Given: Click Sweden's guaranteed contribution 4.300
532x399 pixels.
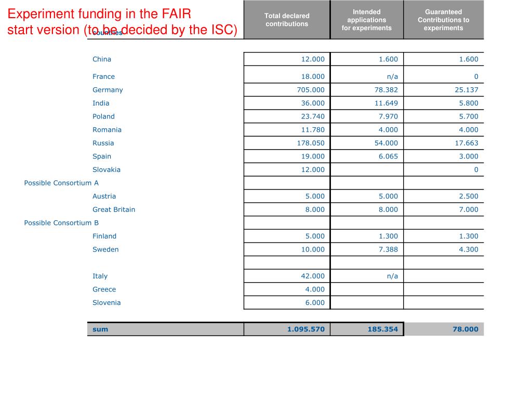Looking at the screenshot, I should click(x=469, y=249).
